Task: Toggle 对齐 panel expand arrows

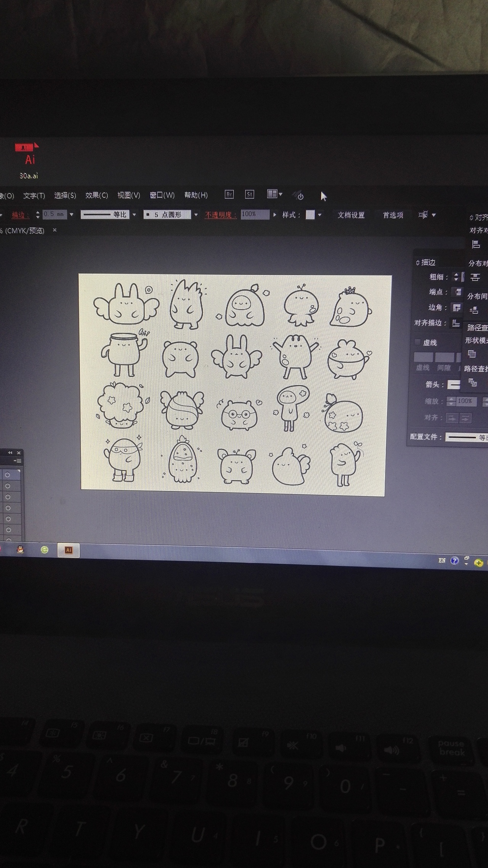Action: (471, 218)
